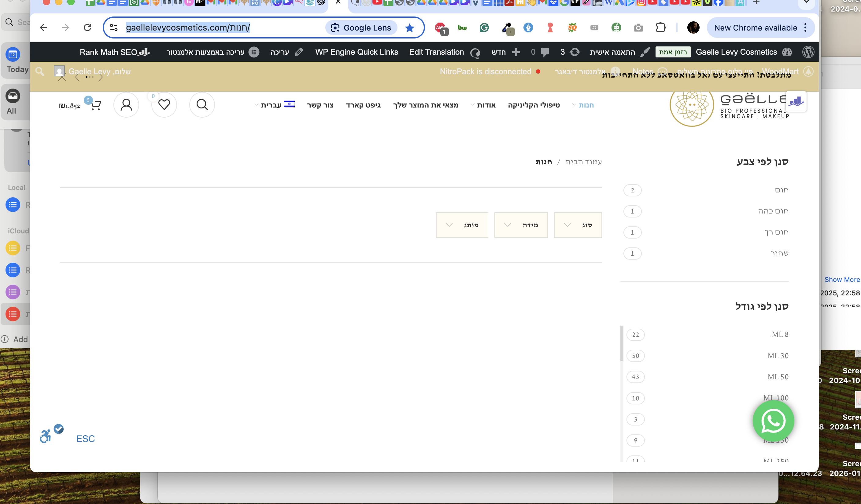Viewport: 861px width, 504px height.
Task: Filter by size ML 100
Action: click(x=776, y=398)
